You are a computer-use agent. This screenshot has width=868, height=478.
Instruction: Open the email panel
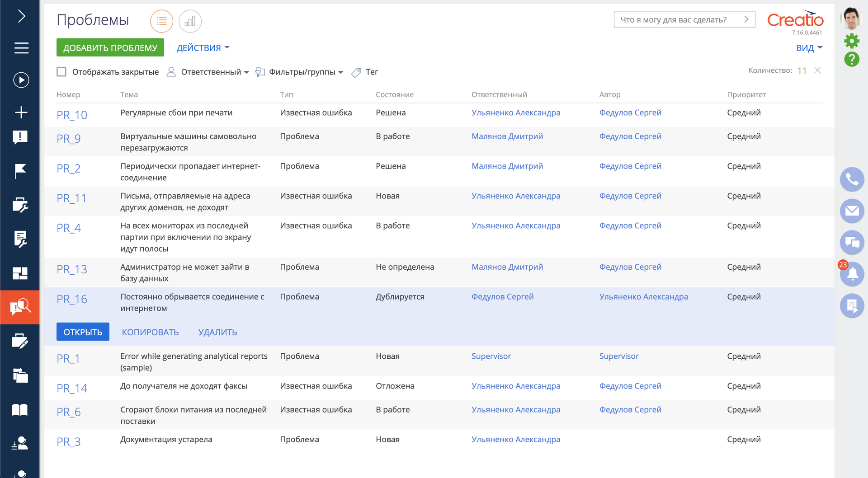tap(852, 211)
